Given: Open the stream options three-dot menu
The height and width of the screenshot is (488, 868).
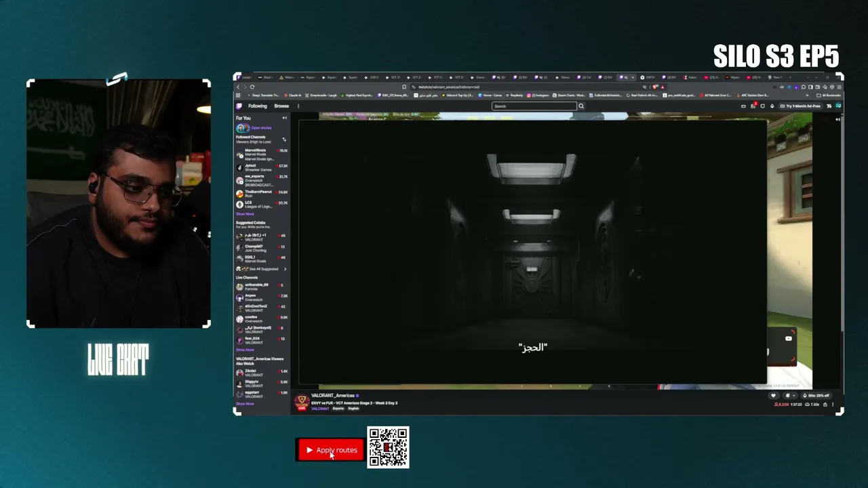Looking at the screenshot, I should (x=833, y=405).
